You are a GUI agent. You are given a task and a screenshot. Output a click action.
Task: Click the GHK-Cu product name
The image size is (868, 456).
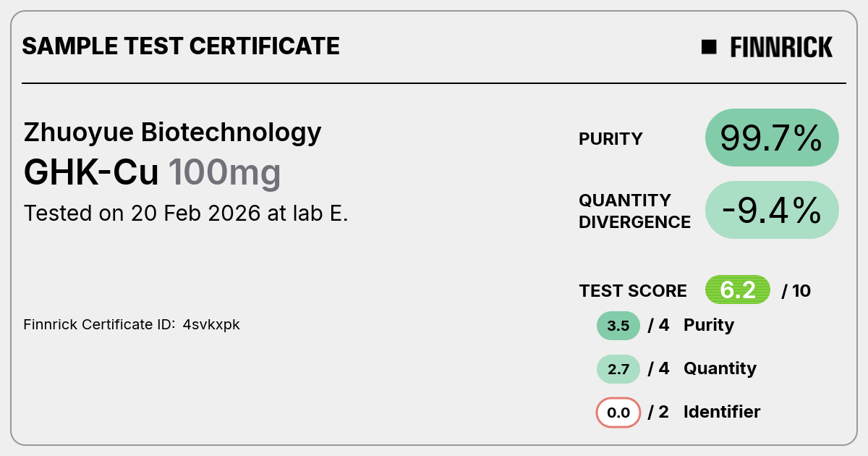(93, 172)
